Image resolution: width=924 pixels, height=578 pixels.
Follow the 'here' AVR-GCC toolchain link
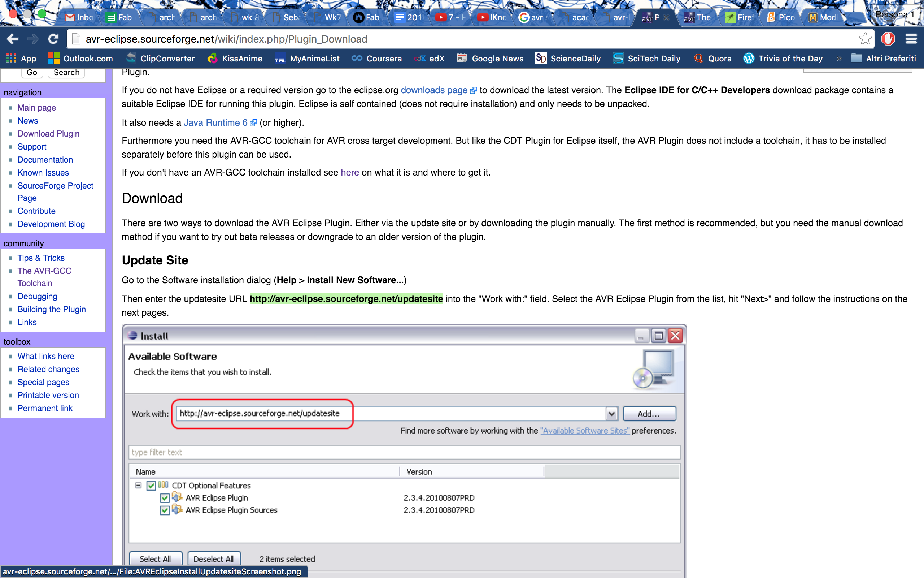pos(350,173)
